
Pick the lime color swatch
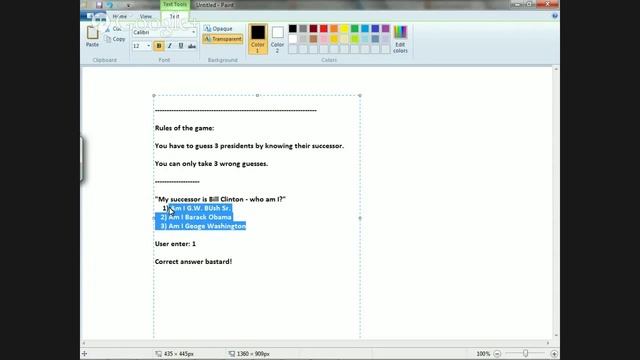pyautogui.click(x=355, y=39)
